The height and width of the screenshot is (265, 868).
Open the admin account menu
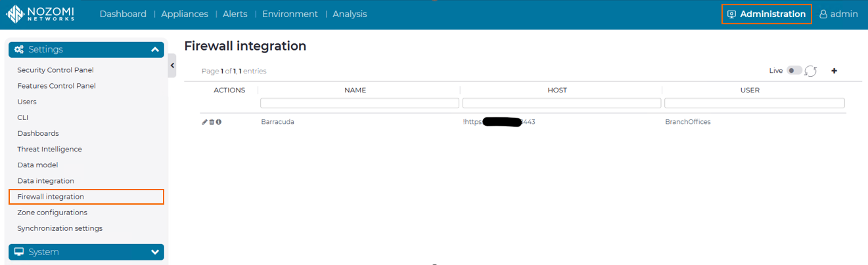coord(838,14)
